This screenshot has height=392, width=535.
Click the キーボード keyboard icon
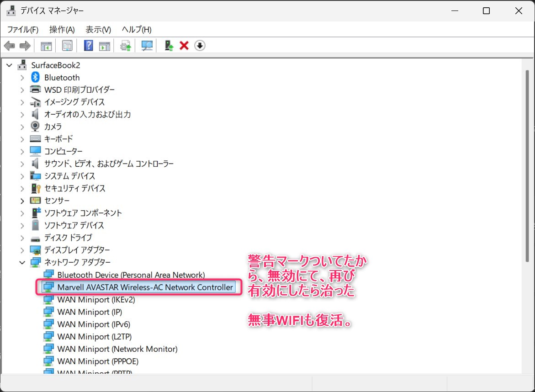tap(36, 139)
